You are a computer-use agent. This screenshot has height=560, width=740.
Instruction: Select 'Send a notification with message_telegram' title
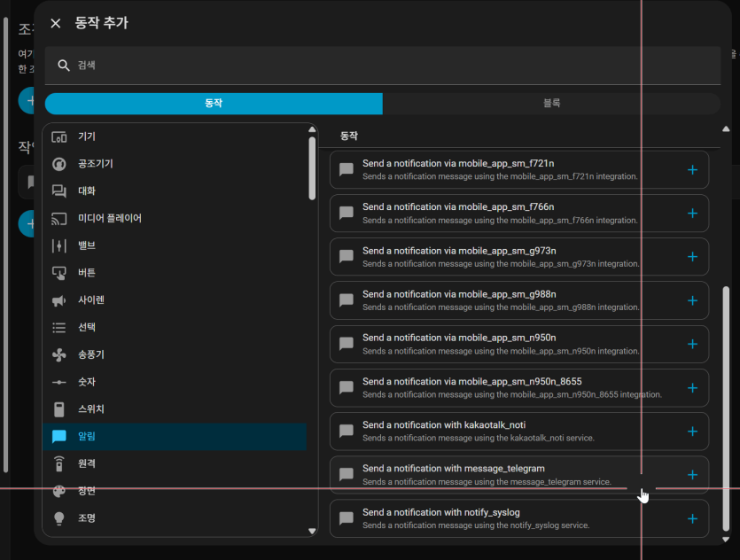454,469
